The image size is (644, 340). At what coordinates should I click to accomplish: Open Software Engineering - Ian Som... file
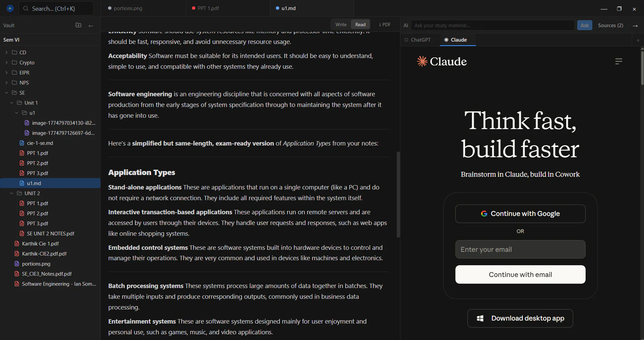[x=59, y=284]
